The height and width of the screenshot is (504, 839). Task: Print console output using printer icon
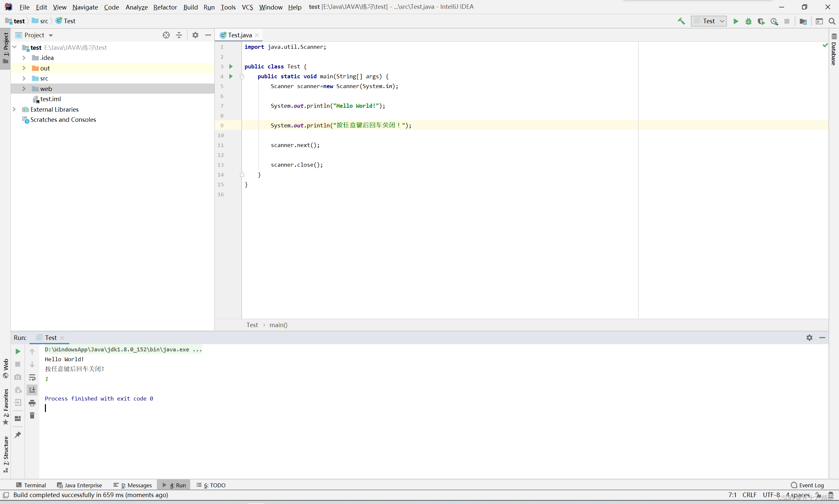click(x=32, y=403)
